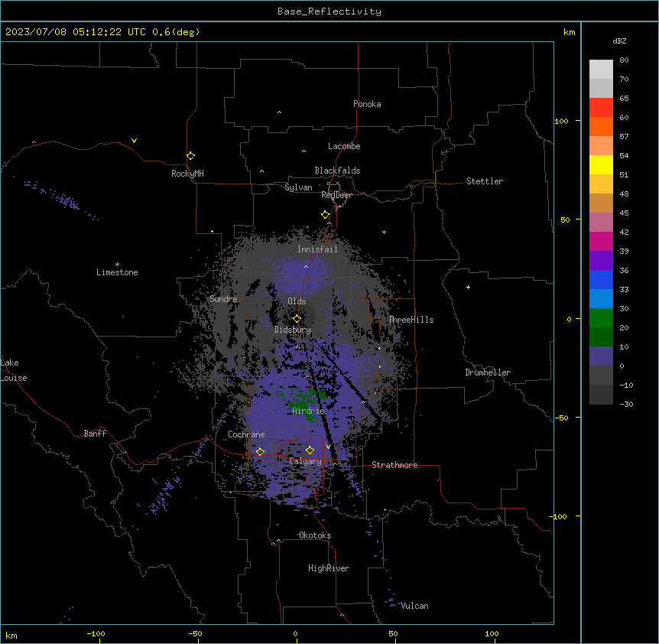Select the Okotoks label
659x644 pixels.
pos(315,535)
